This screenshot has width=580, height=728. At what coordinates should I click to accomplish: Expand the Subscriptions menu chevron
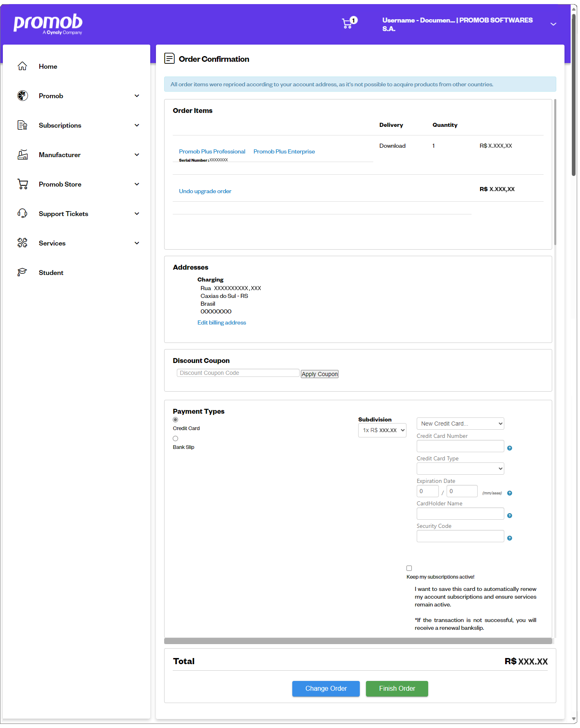137,125
